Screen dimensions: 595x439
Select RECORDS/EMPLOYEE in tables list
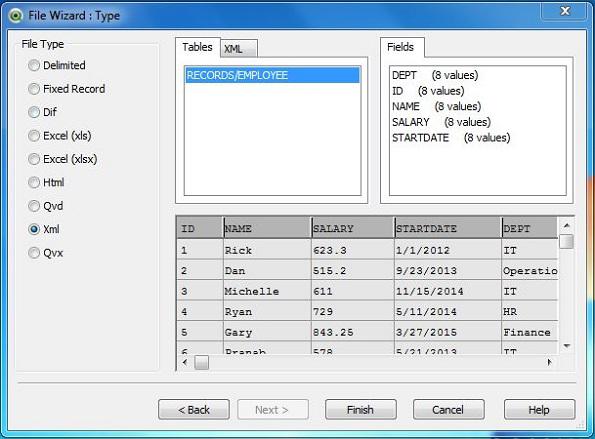point(272,75)
